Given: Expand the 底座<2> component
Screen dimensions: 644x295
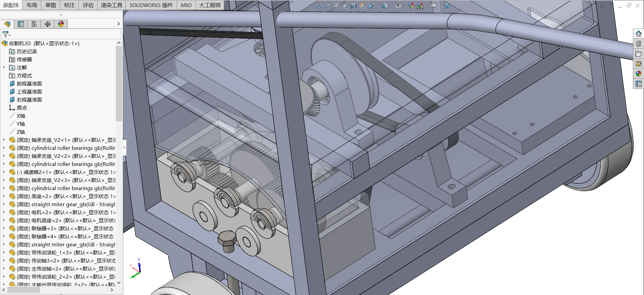Looking at the screenshot, I should [x=4, y=196].
